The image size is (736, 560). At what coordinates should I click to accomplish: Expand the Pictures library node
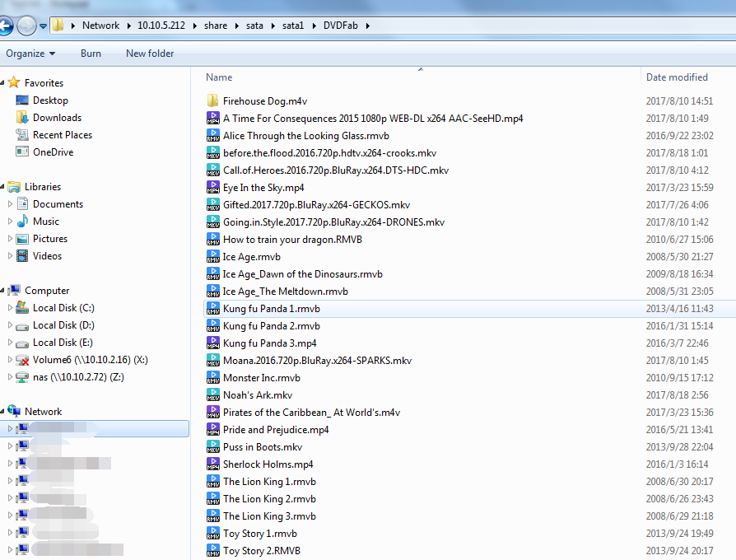10,239
